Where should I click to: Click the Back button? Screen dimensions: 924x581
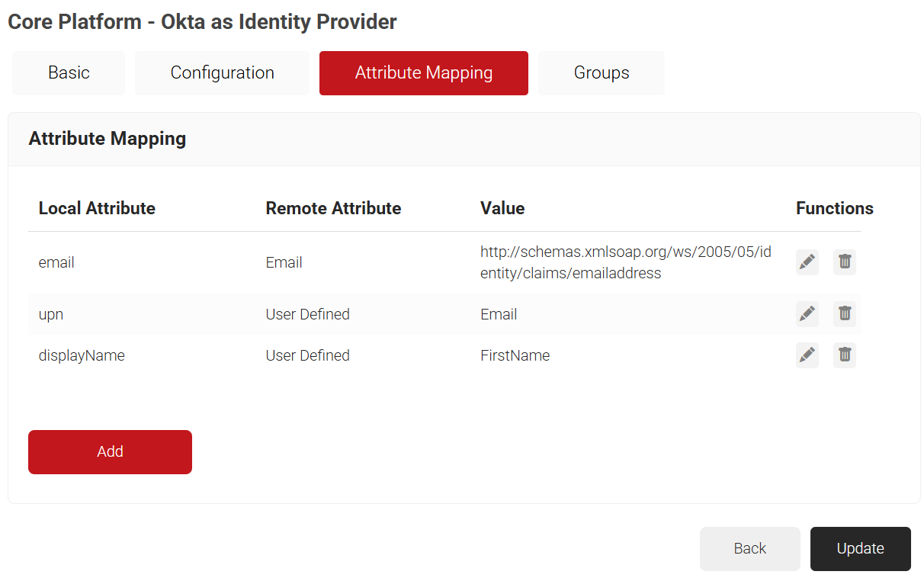(749, 548)
